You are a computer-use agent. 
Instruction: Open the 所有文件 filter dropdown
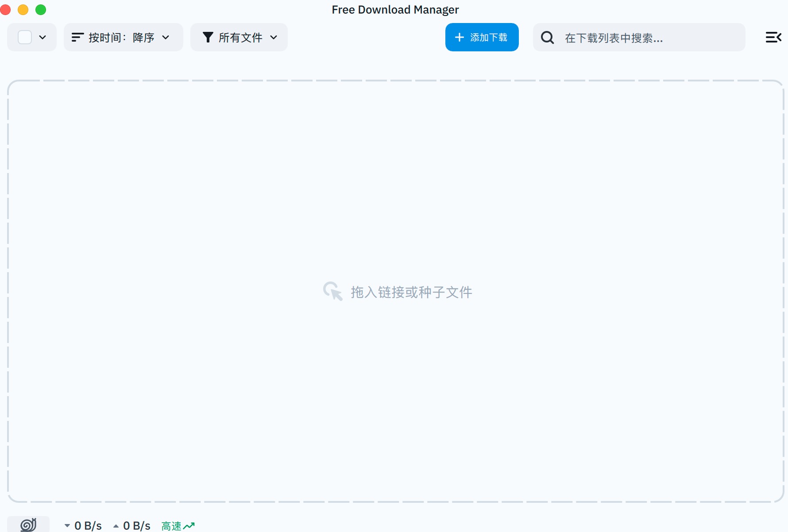click(239, 37)
